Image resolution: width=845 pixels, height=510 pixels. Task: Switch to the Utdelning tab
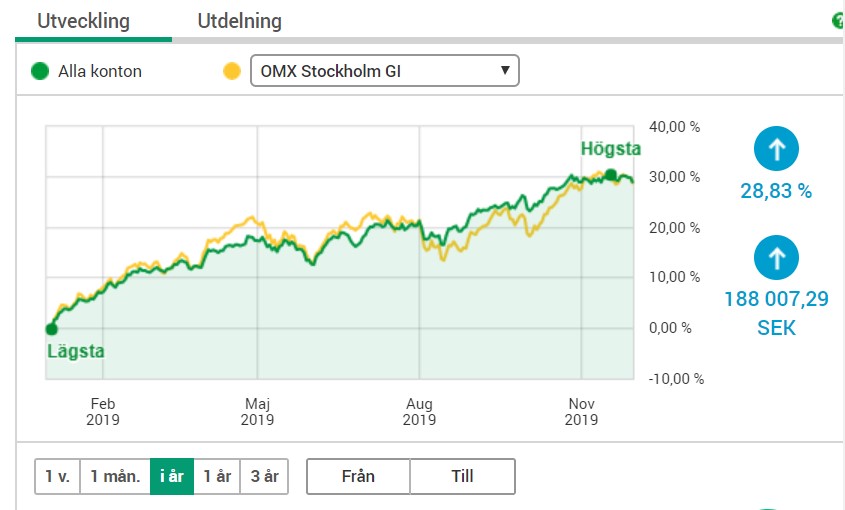point(239,21)
